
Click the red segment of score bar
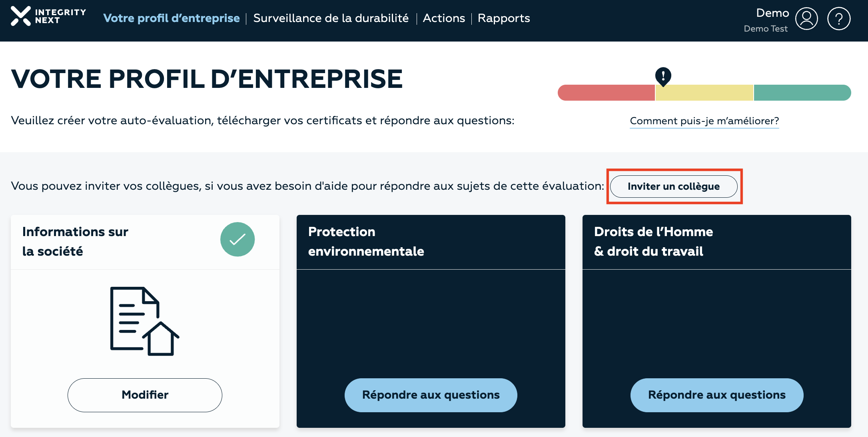(x=606, y=93)
